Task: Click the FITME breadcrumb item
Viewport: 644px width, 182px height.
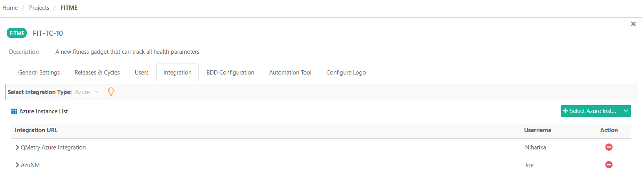Action: pos(69,8)
